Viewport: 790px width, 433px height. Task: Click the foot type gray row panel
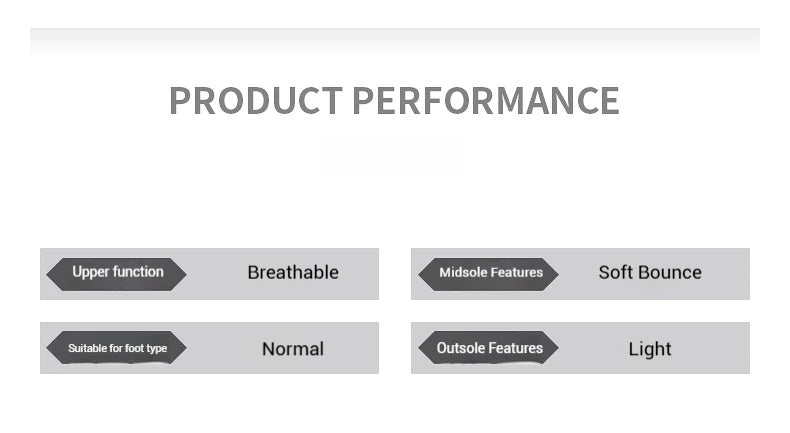coord(210,348)
